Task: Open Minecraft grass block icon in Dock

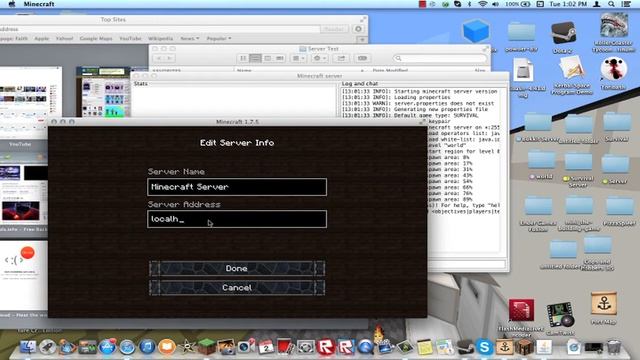Action: click(207, 347)
